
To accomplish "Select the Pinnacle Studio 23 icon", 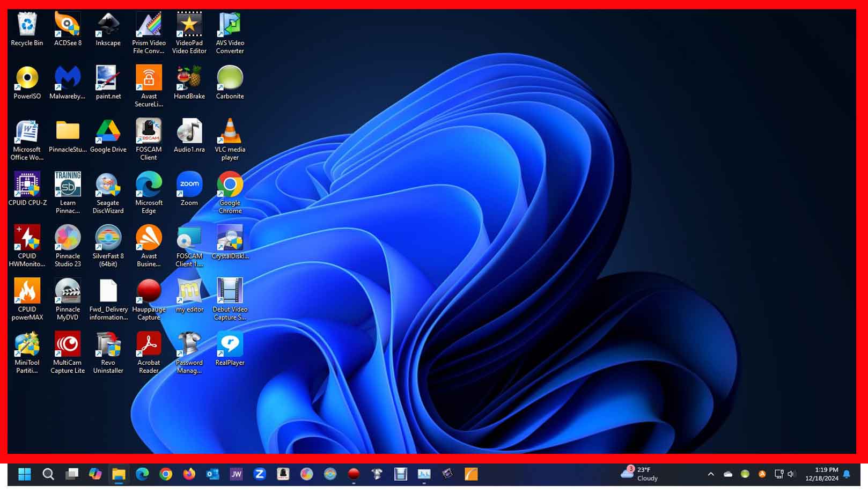I will point(68,246).
